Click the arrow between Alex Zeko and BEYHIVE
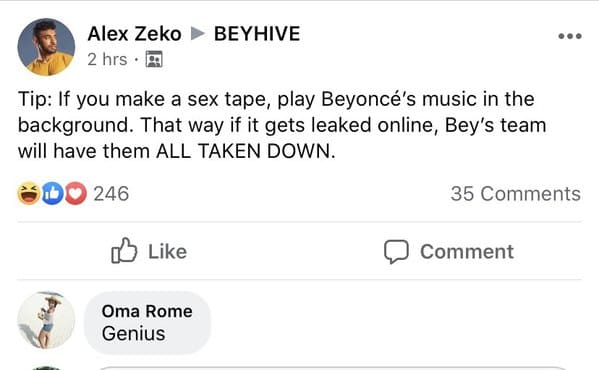The image size is (599, 370). click(198, 34)
